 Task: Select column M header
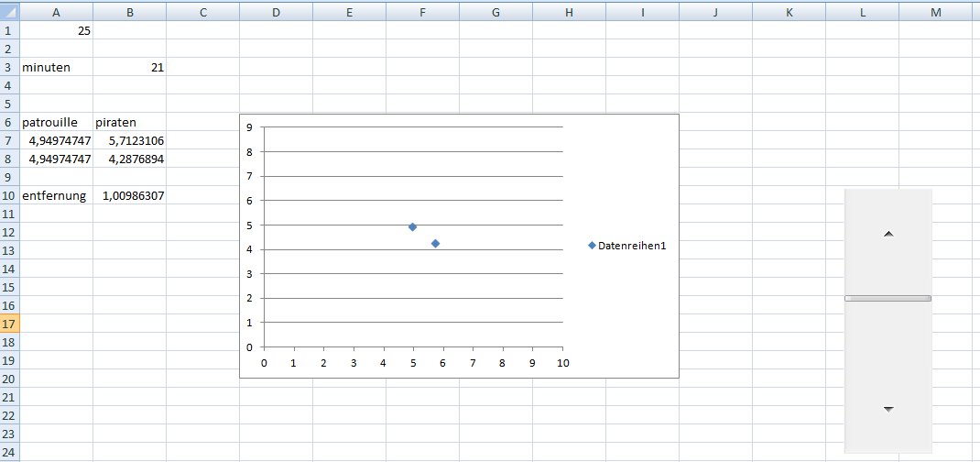[x=935, y=12]
